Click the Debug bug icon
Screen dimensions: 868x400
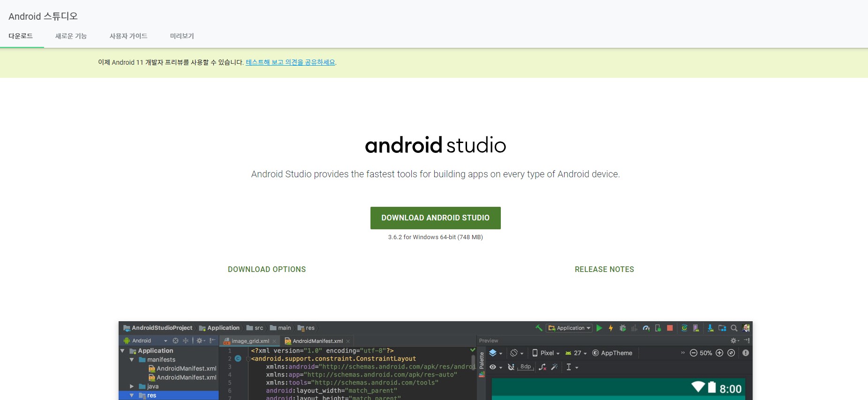click(623, 328)
